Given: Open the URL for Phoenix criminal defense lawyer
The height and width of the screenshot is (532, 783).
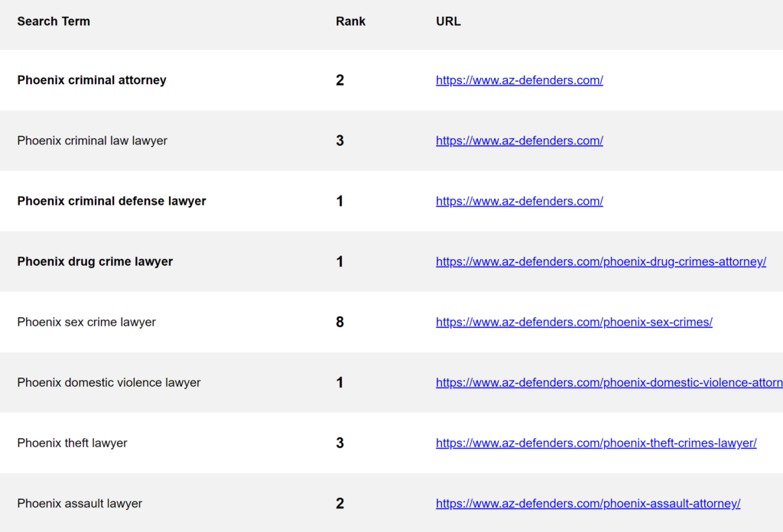Looking at the screenshot, I should (x=519, y=201).
